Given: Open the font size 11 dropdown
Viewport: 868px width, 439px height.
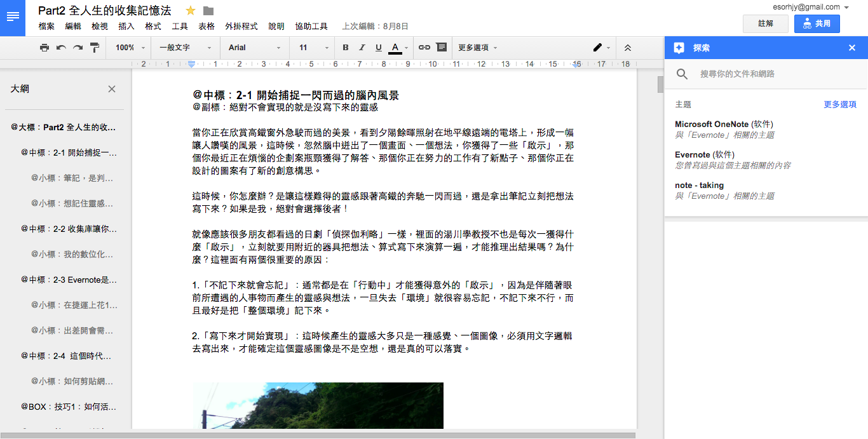Looking at the screenshot, I should pos(313,48).
